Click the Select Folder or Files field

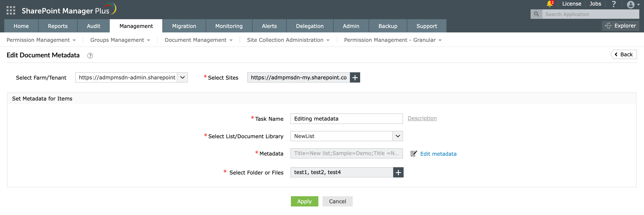342,173
